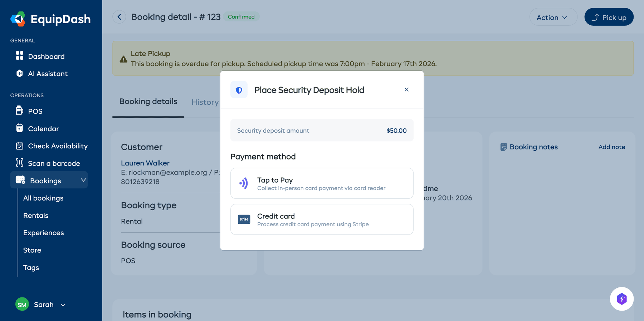Go to Experiences bookings

pyautogui.click(x=44, y=233)
